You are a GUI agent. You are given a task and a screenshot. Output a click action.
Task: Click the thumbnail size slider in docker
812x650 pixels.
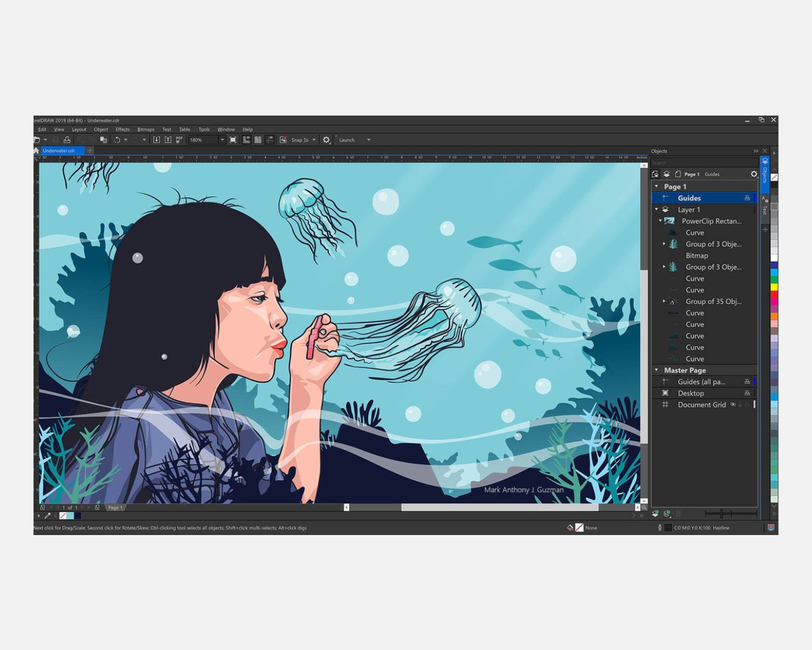coord(731,513)
